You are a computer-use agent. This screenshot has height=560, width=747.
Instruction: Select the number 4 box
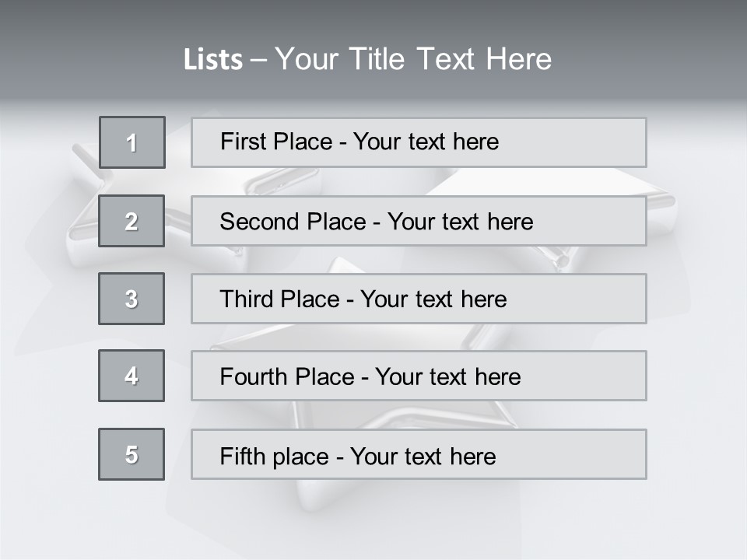132,376
